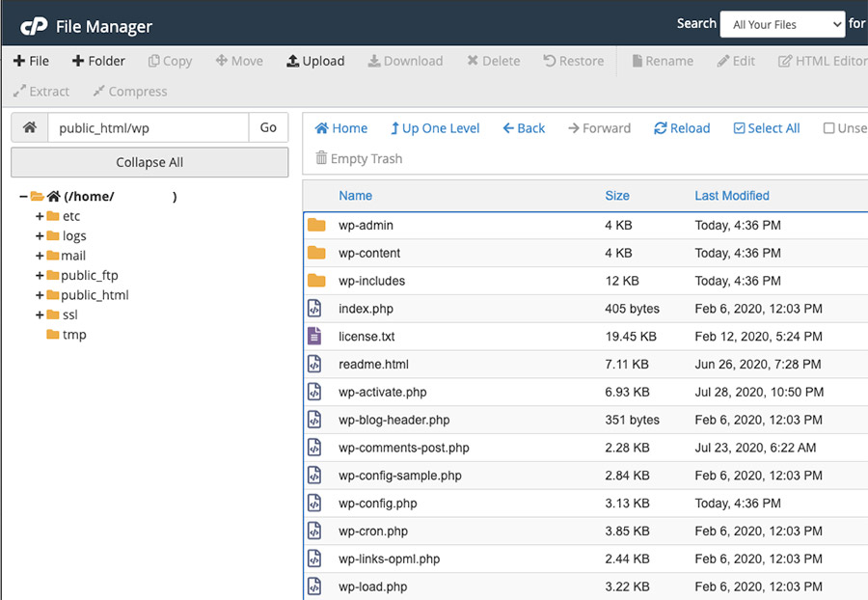Toggle the Unselect All checkbox
The width and height of the screenshot is (868, 600).
[828, 128]
